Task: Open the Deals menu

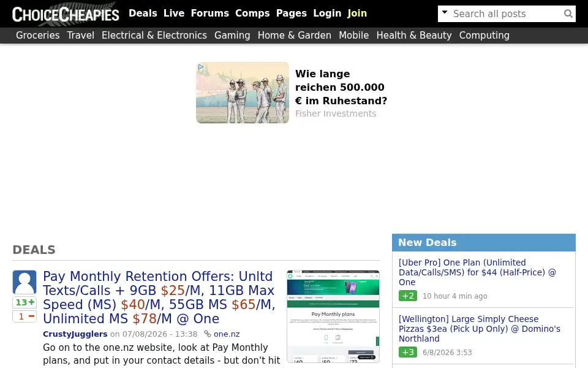Action: click(143, 13)
